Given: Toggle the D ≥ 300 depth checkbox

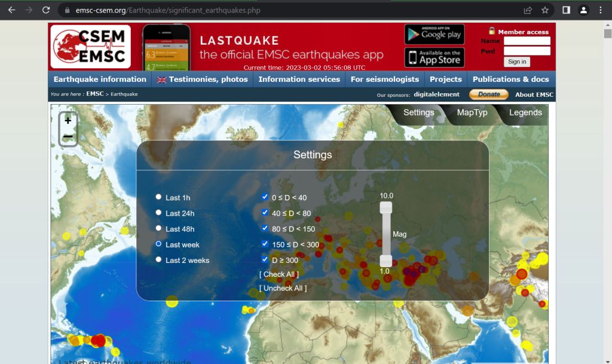Looking at the screenshot, I should [x=265, y=259].
